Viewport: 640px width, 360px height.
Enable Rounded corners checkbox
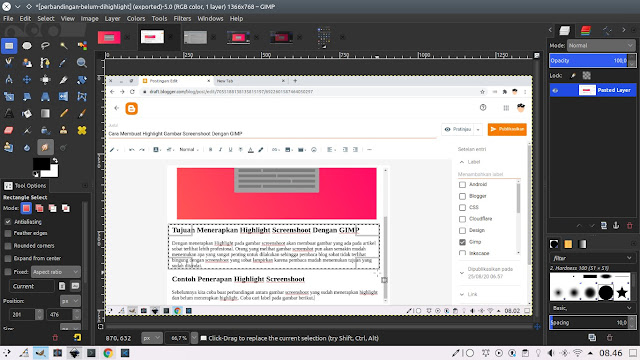8,246
